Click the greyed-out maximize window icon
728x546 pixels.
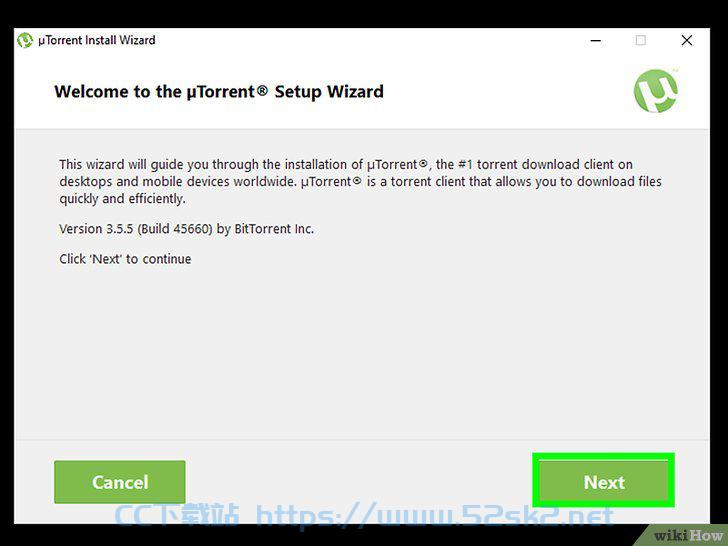640,41
